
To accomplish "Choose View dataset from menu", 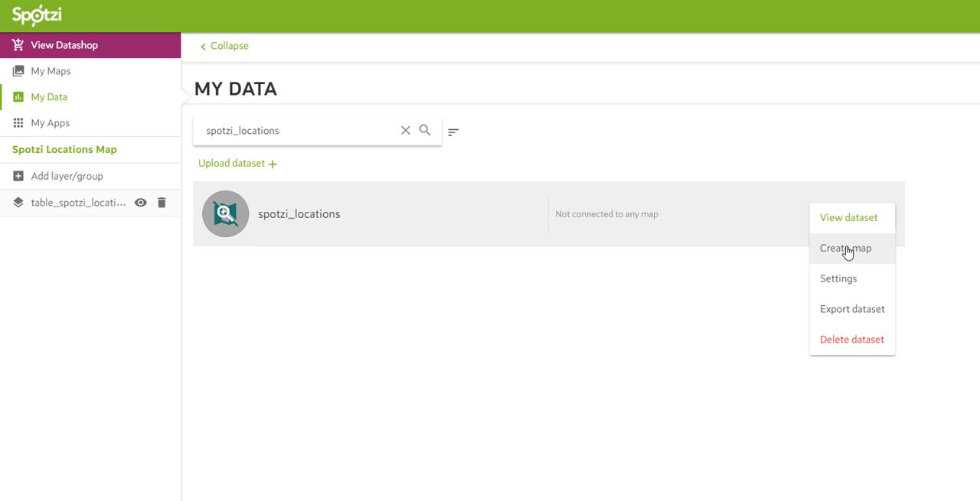I will (852, 218).
